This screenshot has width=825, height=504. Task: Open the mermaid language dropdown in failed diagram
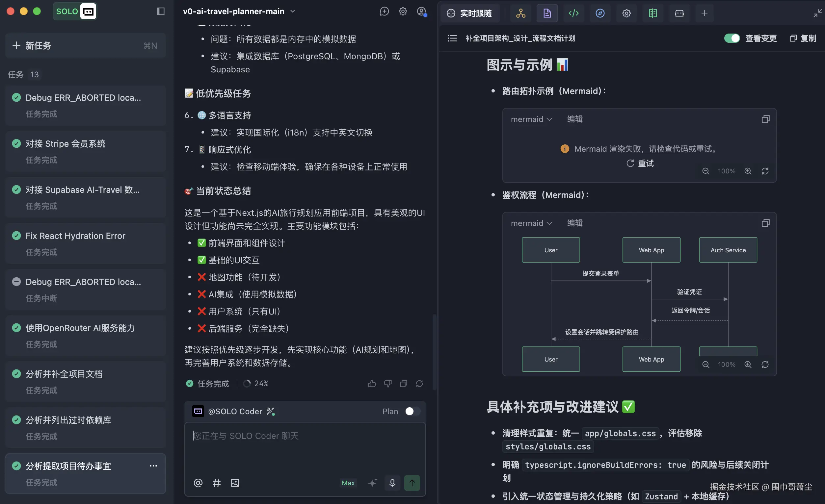pyautogui.click(x=531, y=119)
